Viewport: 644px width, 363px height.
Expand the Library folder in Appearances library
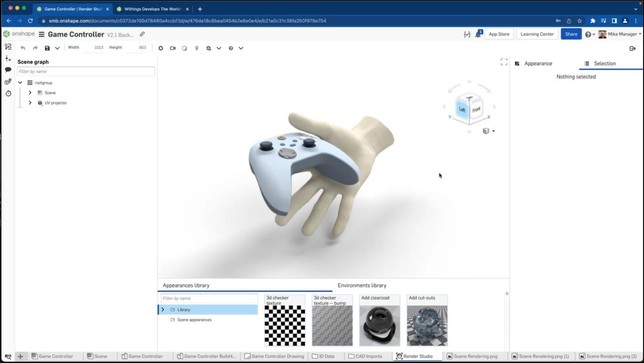(163, 309)
